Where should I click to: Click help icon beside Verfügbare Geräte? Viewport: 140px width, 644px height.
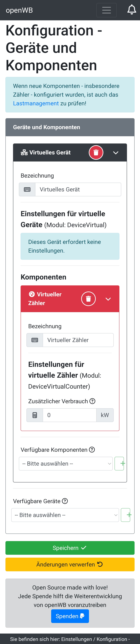(x=65, y=501)
